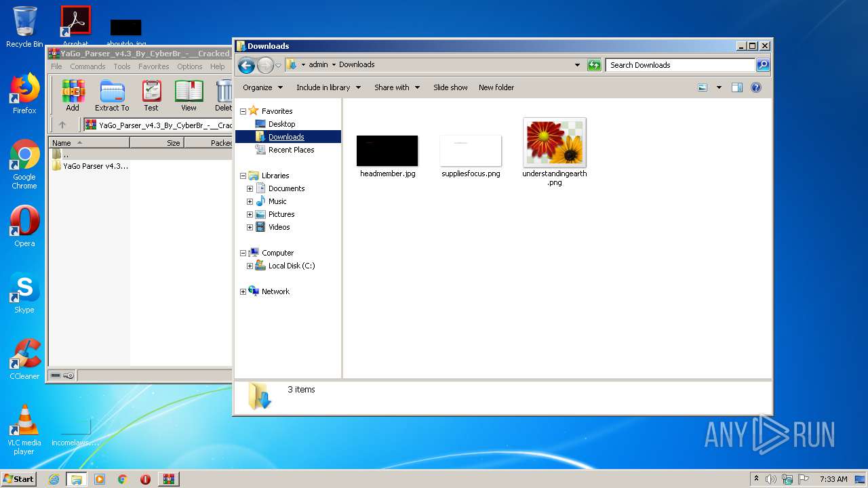This screenshot has width=868, height=488.
Task: Sort WinRAR list by Size column
Action: pos(157,143)
